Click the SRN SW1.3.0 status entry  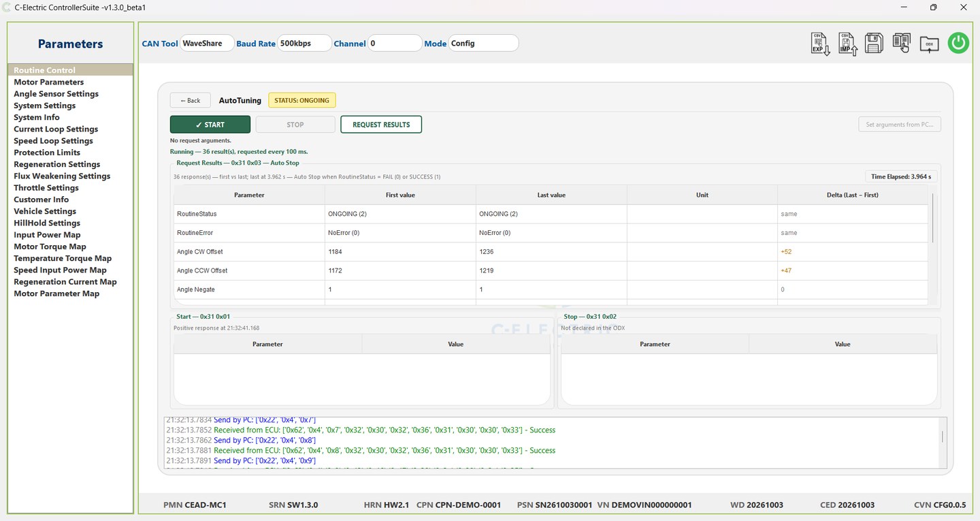pyautogui.click(x=293, y=505)
